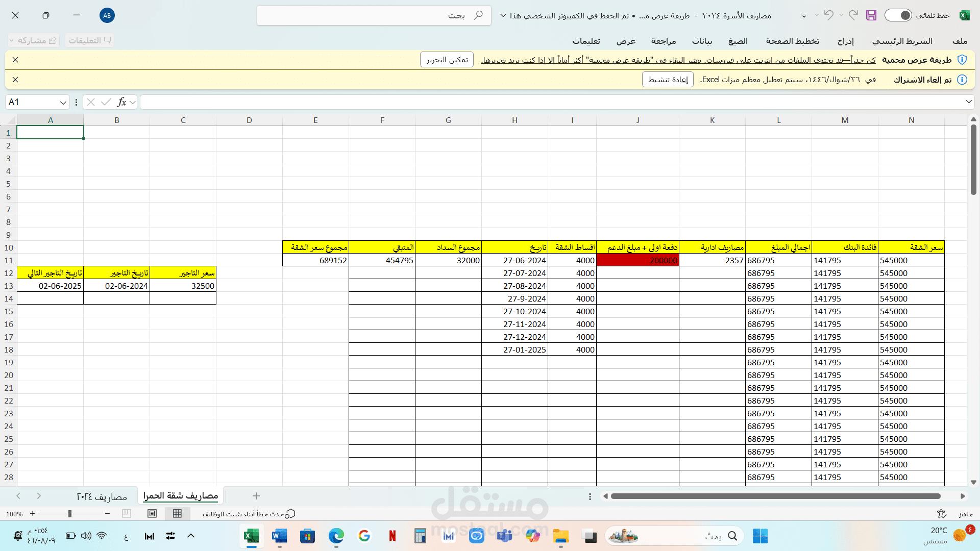
Task: Open the مراجعة (Review) ribbon tab
Action: pyautogui.click(x=664, y=41)
